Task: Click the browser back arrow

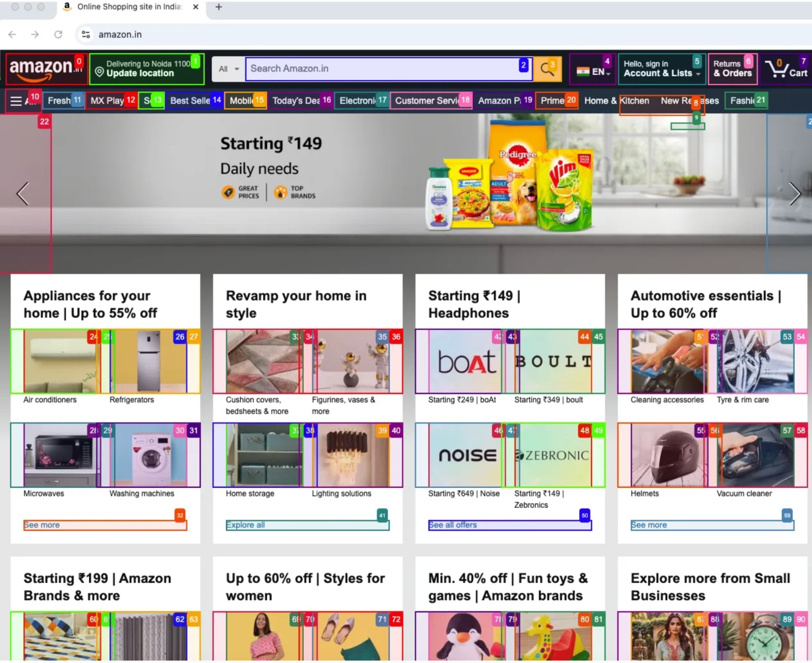Action: [12, 34]
